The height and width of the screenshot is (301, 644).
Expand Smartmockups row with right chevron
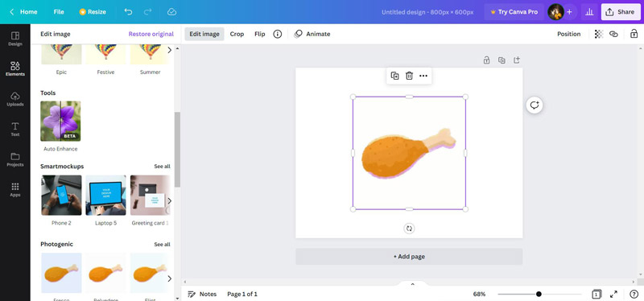(x=169, y=201)
